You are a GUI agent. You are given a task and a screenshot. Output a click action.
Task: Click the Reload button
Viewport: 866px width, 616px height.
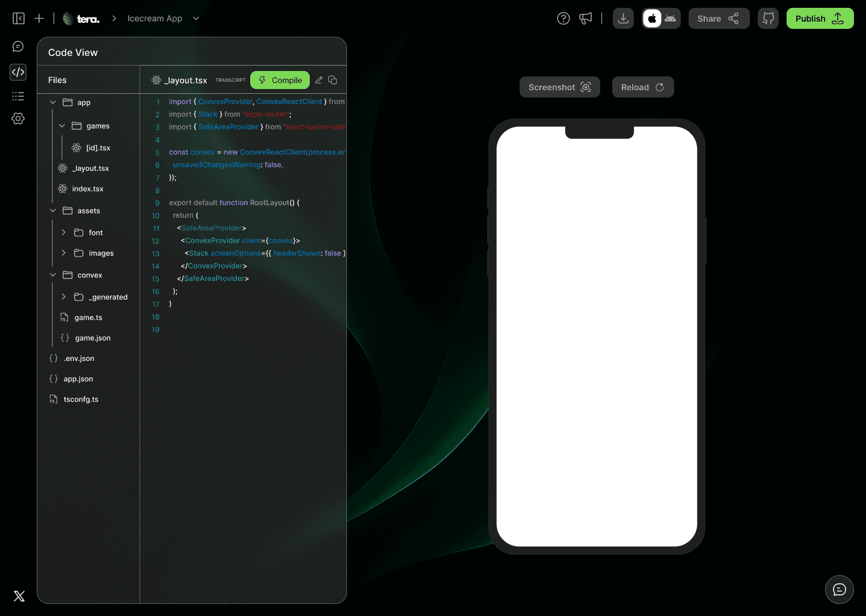643,87
